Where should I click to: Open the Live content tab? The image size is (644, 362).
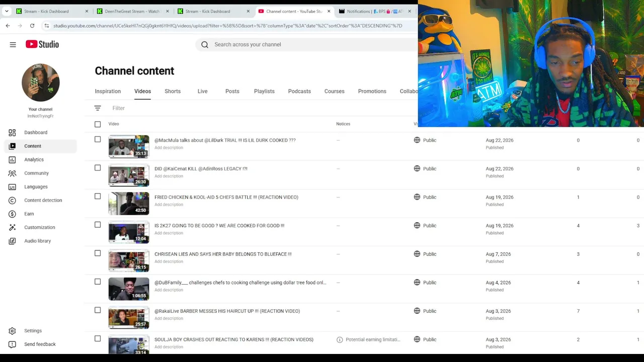[x=202, y=92]
